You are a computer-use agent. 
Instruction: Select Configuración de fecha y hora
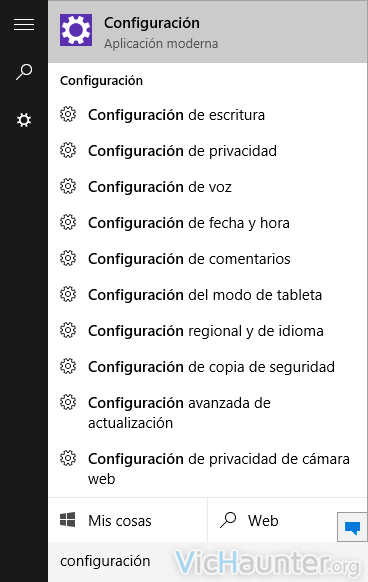point(208,223)
